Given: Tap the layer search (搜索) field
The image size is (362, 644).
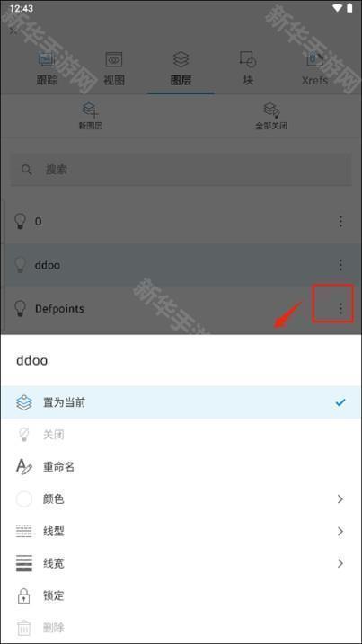Looking at the screenshot, I should click(181, 170).
